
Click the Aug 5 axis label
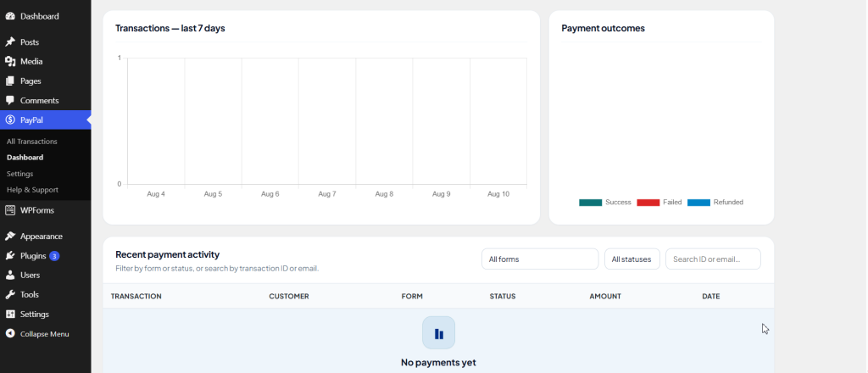213,194
